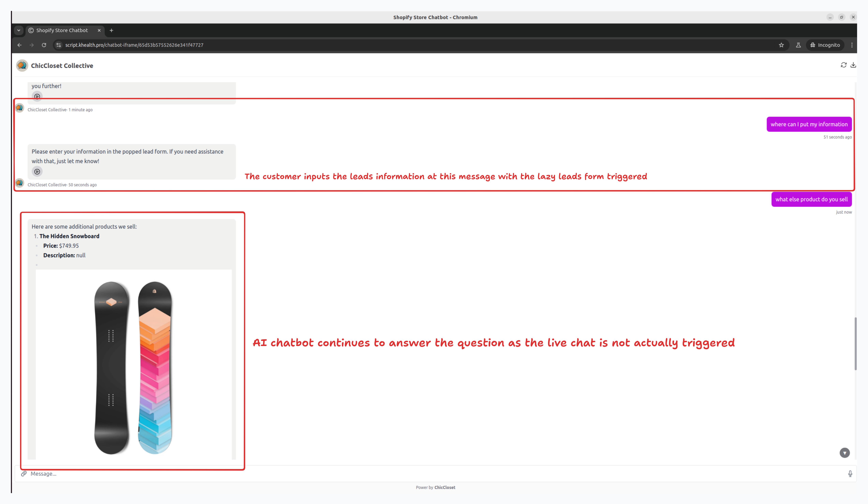The height and width of the screenshot is (504, 868).
Task: Click the scroll-to-bottom arrow icon
Action: pos(845,452)
